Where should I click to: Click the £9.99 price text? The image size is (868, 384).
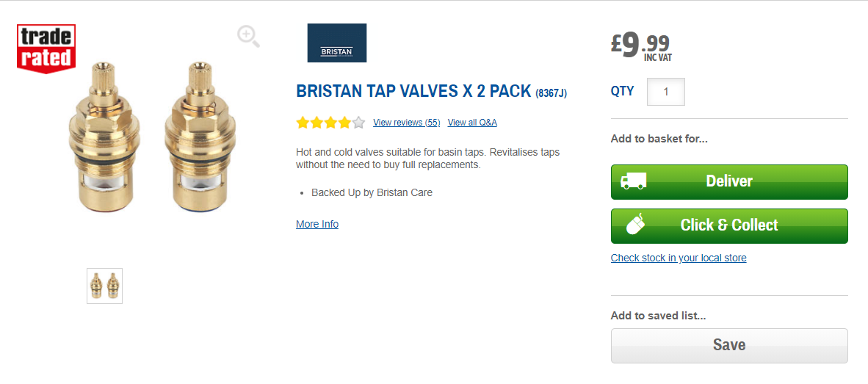pyautogui.click(x=640, y=46)
